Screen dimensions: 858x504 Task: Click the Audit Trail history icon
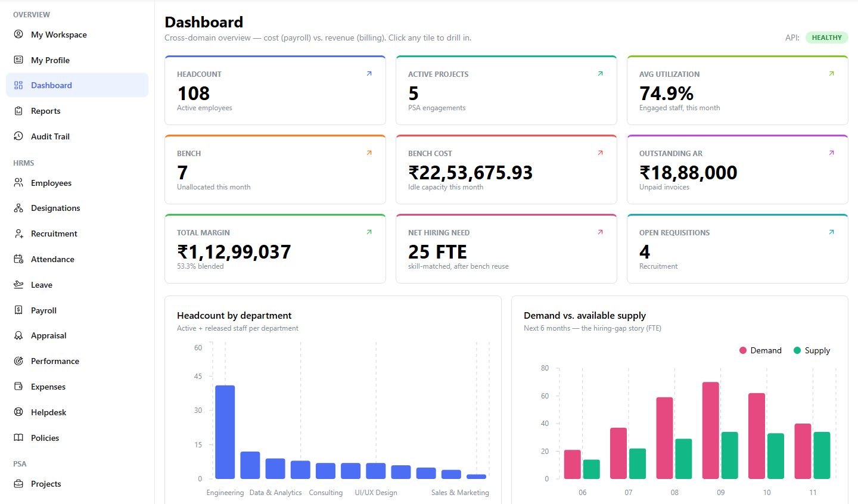18,136
